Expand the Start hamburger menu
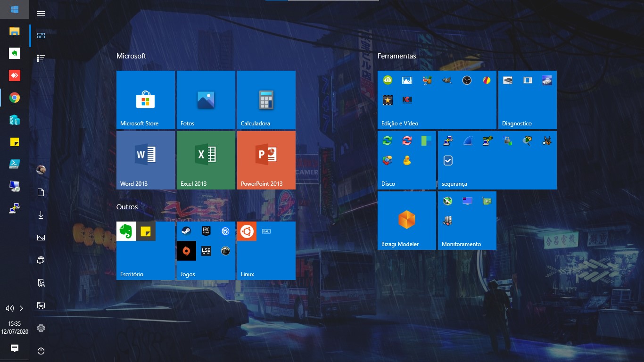 point(41,13)
